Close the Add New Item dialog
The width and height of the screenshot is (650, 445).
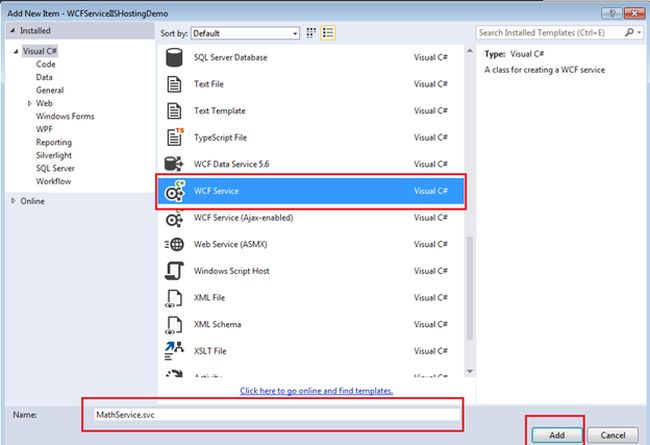(634, 13)
